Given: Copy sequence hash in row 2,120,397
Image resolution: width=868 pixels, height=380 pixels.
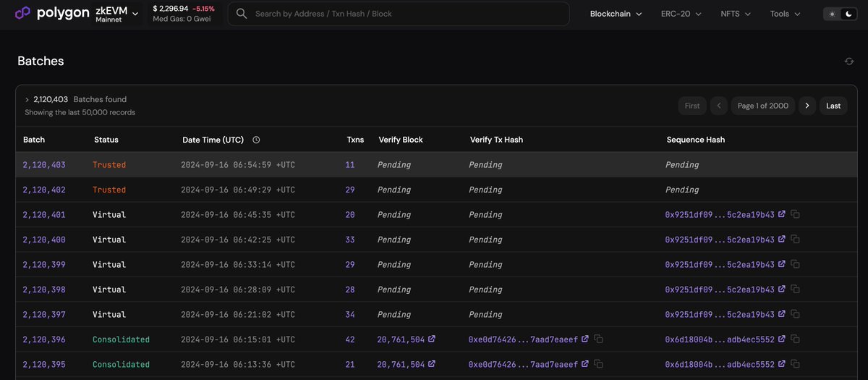Looking at the screenshot, I should coord(795,315).
